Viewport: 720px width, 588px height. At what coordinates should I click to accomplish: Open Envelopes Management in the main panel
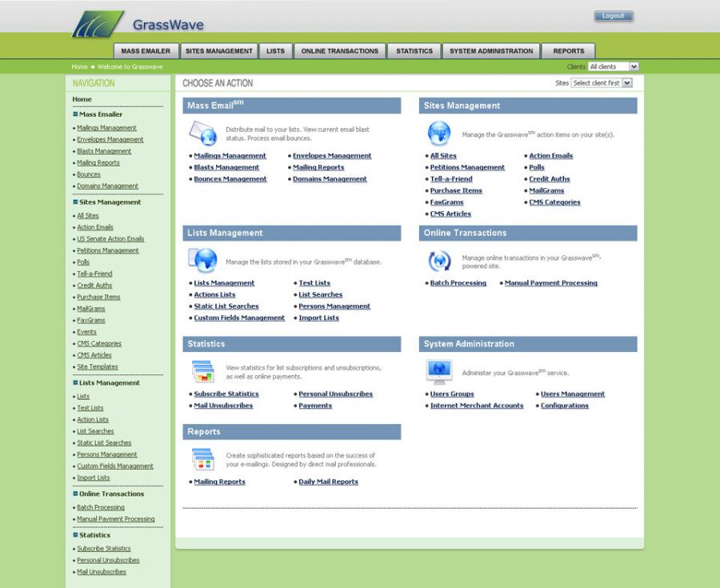pos(332,156)
